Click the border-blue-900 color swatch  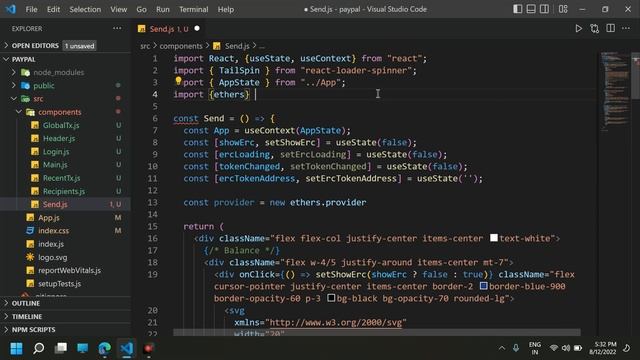pyautogui.click(x=483, y=286)
